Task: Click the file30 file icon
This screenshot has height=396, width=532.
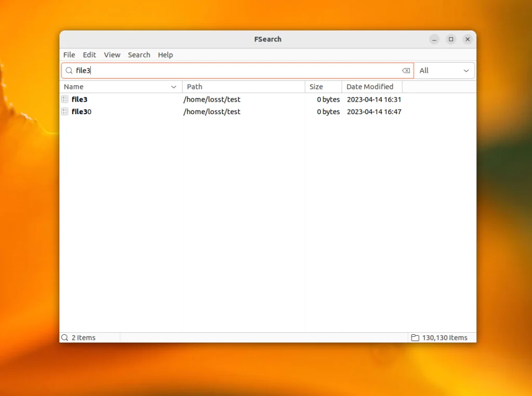Action: click(65, 112)
